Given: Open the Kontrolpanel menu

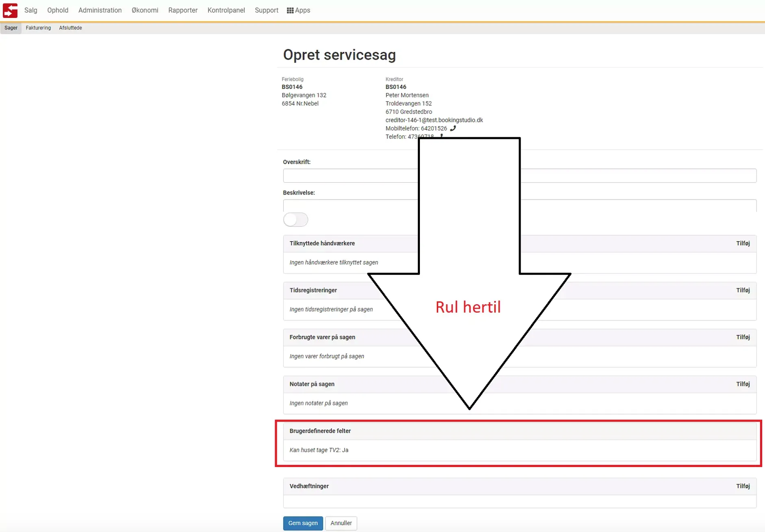Looking at the screenshot, I should tap(226, 11).
